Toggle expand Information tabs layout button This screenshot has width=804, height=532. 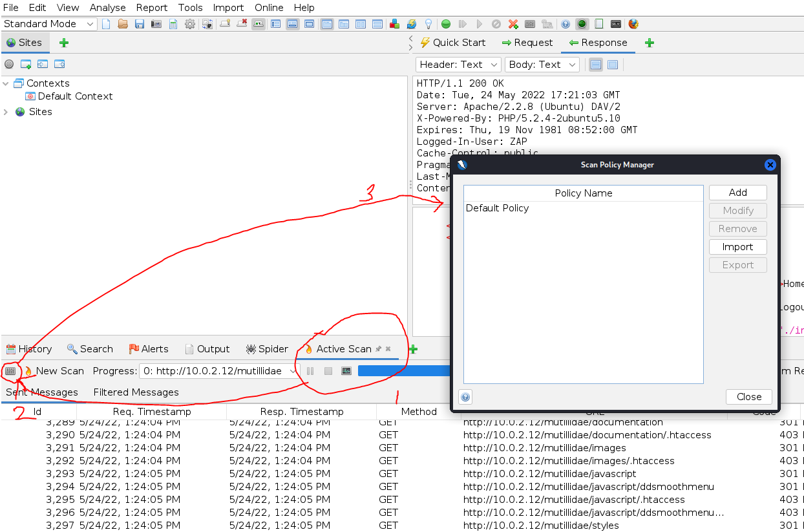[293, 24]
